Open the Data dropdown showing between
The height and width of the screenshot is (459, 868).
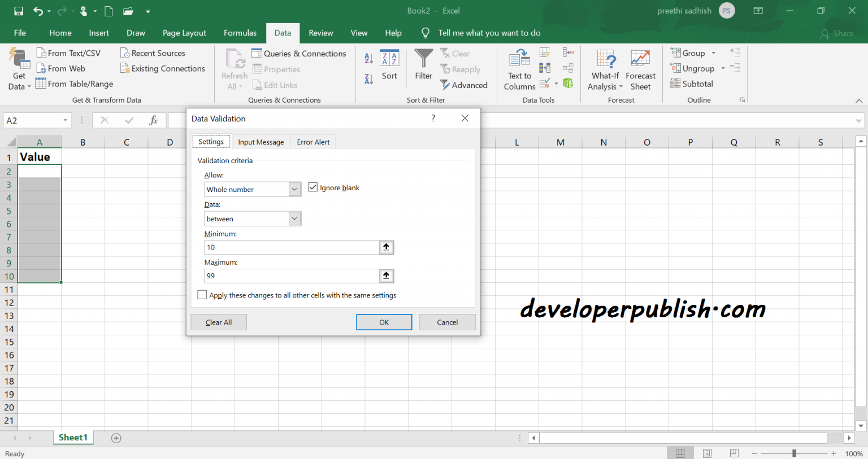[294, 218]
